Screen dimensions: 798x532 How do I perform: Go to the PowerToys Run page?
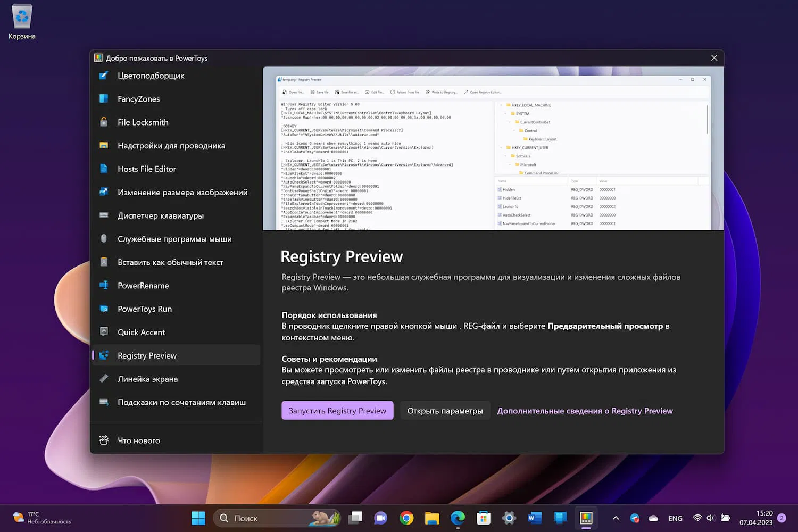click(x=176, y=309)
